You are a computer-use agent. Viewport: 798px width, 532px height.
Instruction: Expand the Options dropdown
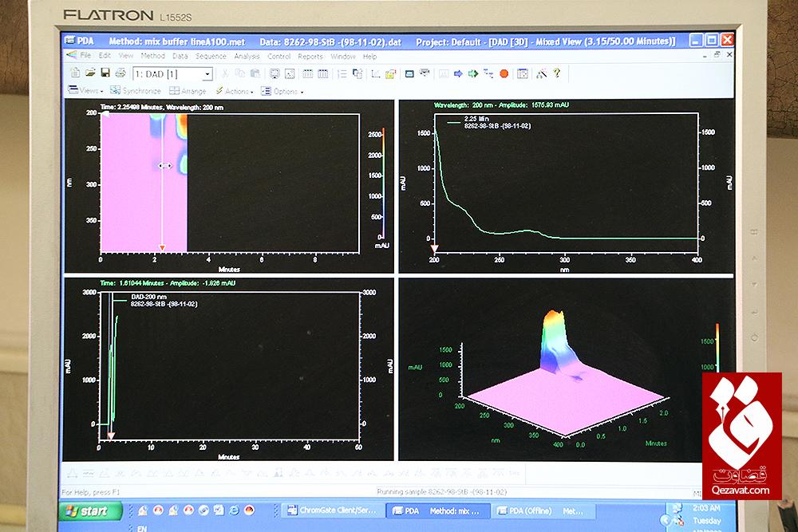(283, 91)
